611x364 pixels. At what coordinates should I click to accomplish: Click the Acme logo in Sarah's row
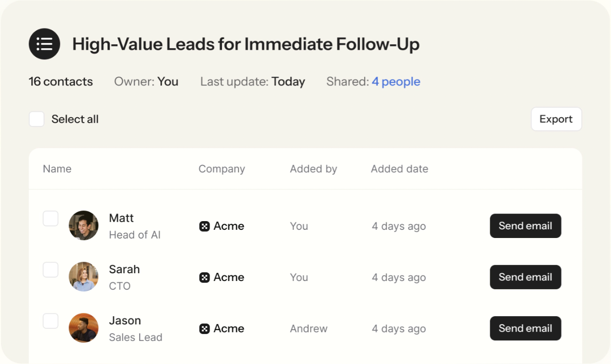point(204,277)
